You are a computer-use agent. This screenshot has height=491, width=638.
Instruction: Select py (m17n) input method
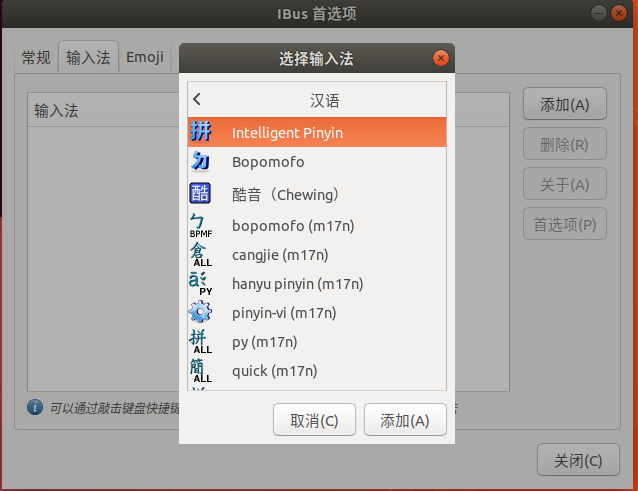click(x=317, y=342)
